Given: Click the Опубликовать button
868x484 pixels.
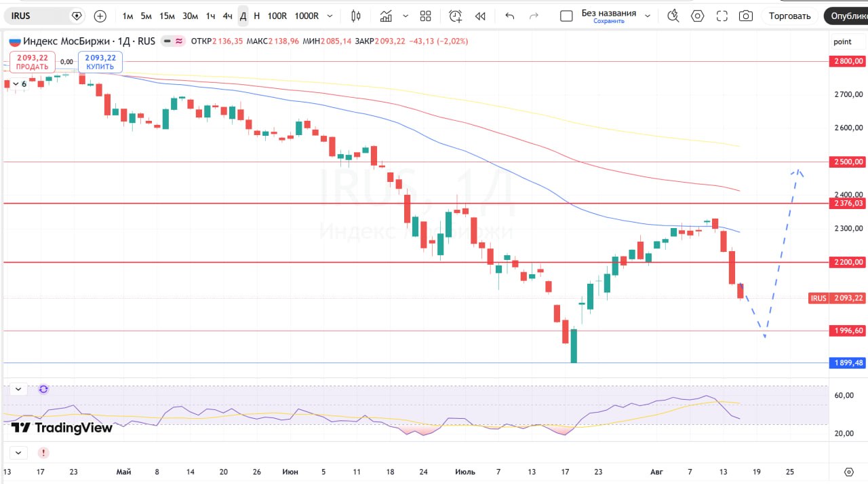Looking at the screenshot, I should pos(845,16).
